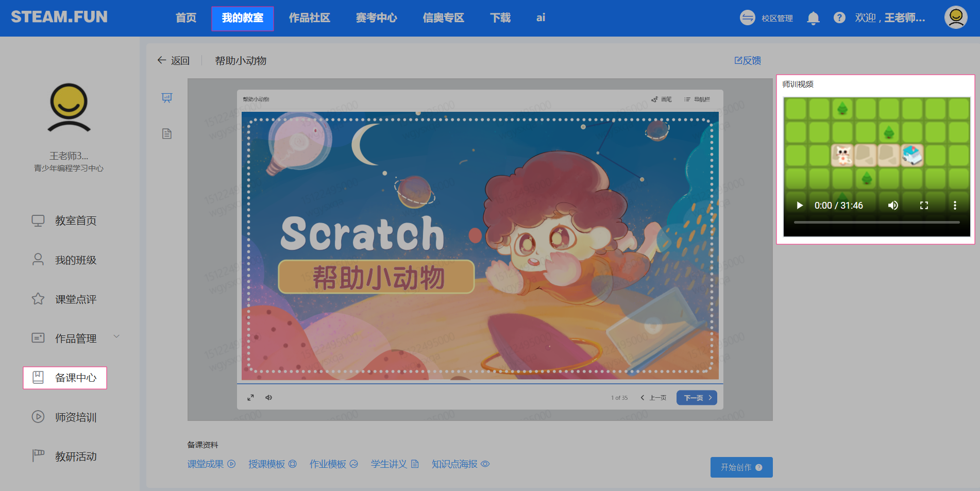The image size is (980, 491).
Task: Click the training video progress bar
Action: [x=876, y=222]
